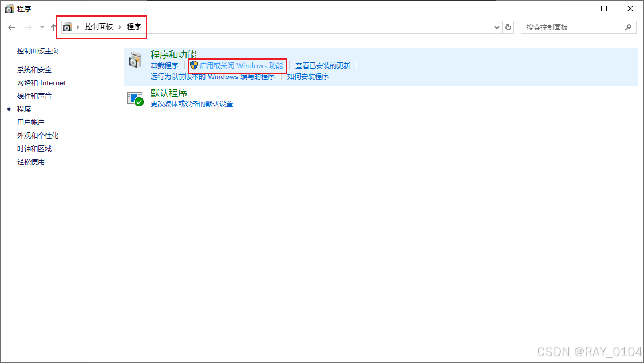Select the 控制面板 breadcrumb segment

click(98, 27)
